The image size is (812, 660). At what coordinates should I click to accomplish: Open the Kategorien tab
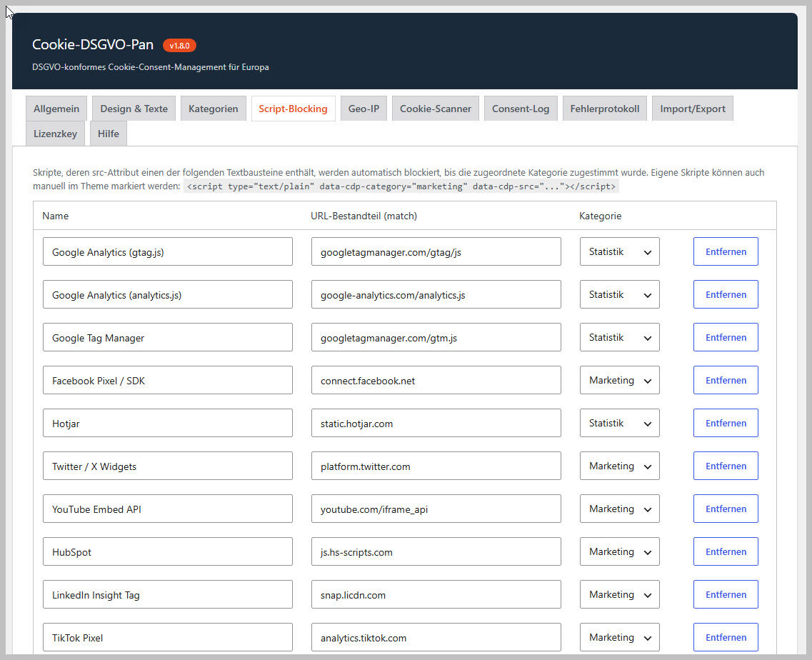tap(213, 109)
